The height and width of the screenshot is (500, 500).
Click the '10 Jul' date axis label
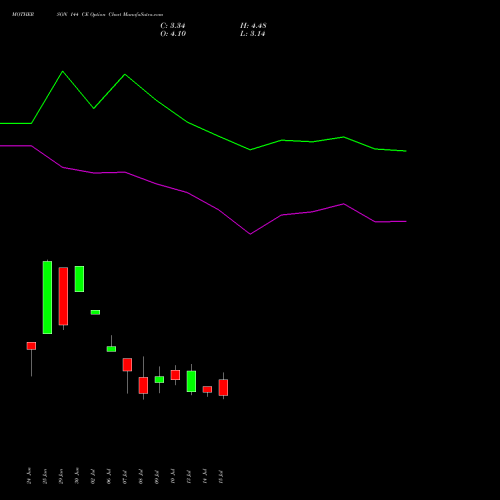point(173,477)
